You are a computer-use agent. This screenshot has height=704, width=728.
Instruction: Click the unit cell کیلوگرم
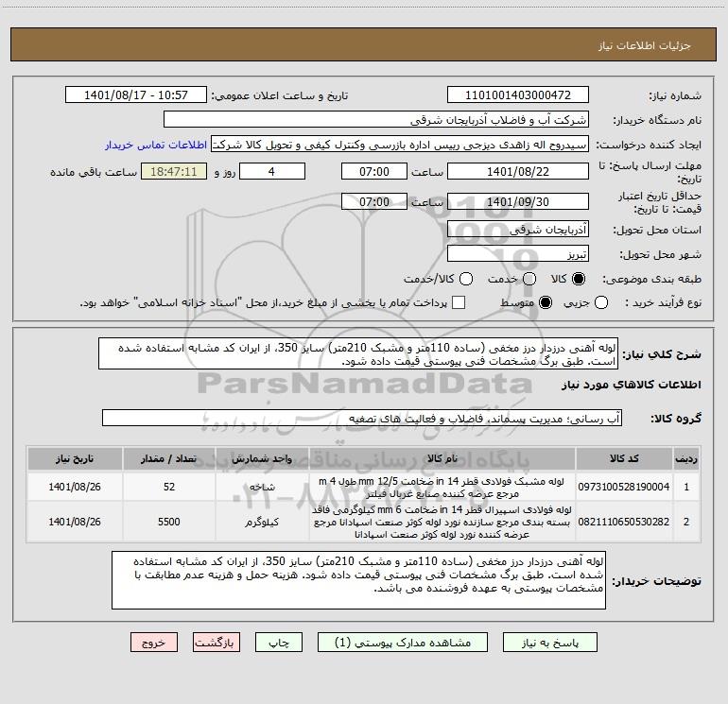(x=262, y=522)
